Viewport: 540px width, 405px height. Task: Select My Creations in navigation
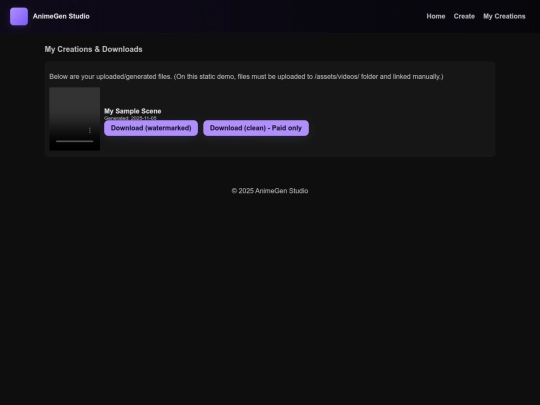tap(504, 16)
